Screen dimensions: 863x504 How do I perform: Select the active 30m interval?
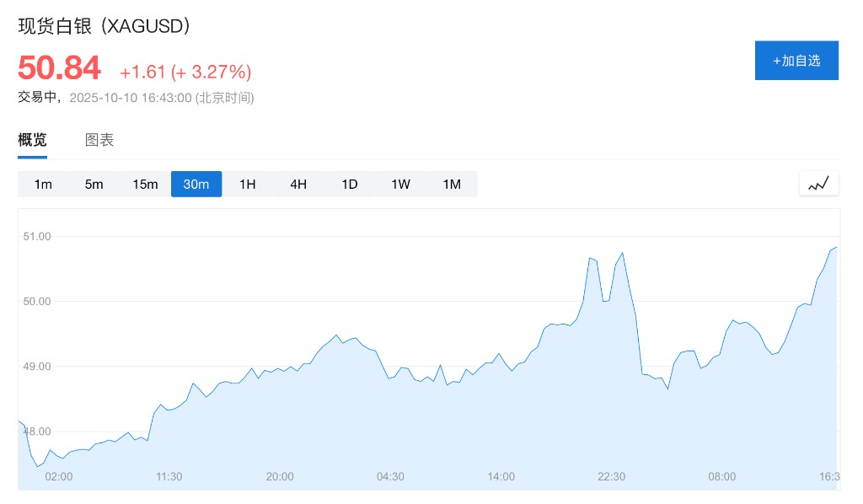[x=196, y=184]
